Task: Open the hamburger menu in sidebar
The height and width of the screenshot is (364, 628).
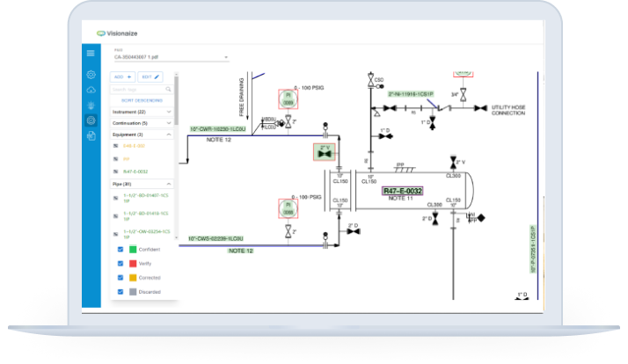Action: [91, 54]
